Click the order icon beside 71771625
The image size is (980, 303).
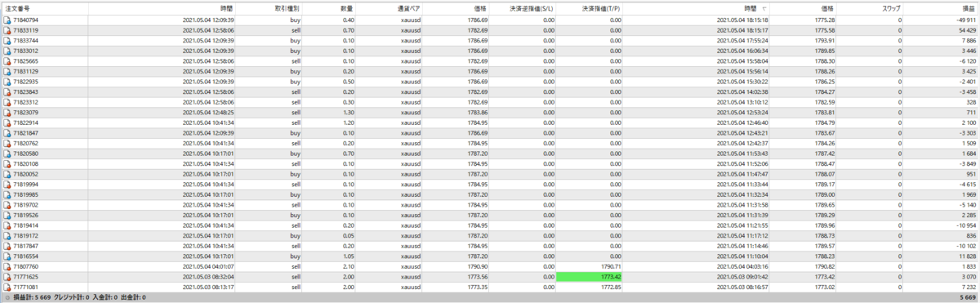[x=7, y=278]
